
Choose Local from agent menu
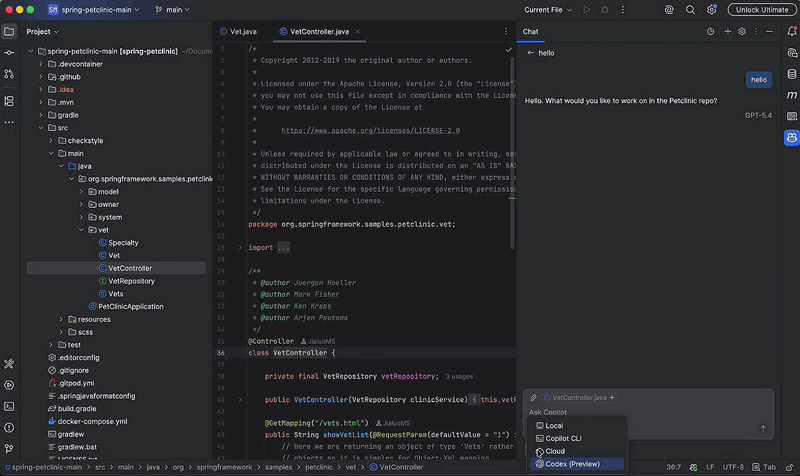coord(577,425)
